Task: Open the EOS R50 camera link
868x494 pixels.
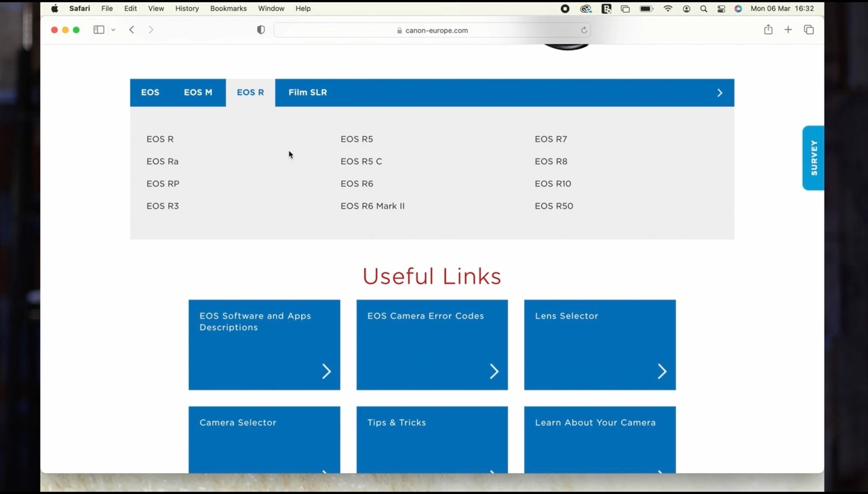Action: click(x=554, y=206)
